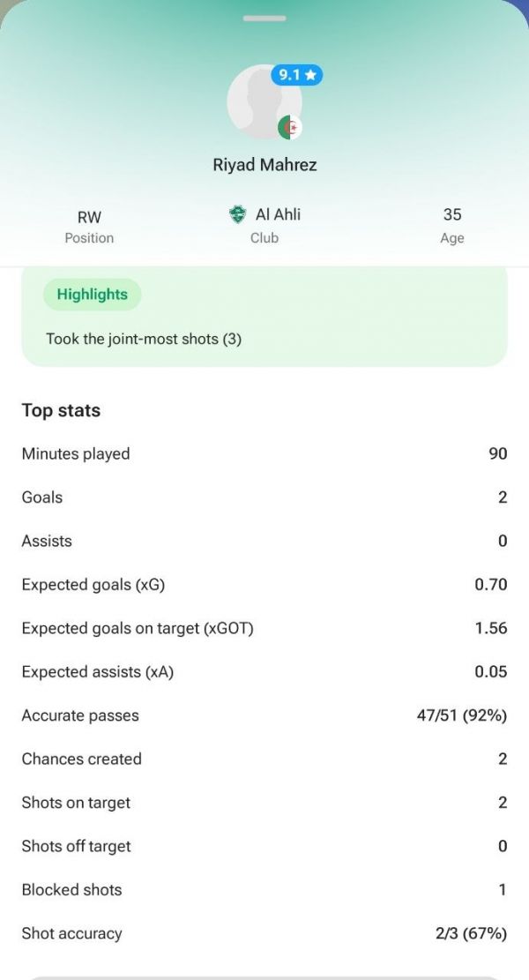Tap the Blocked shots stat row

click(264, 890)
